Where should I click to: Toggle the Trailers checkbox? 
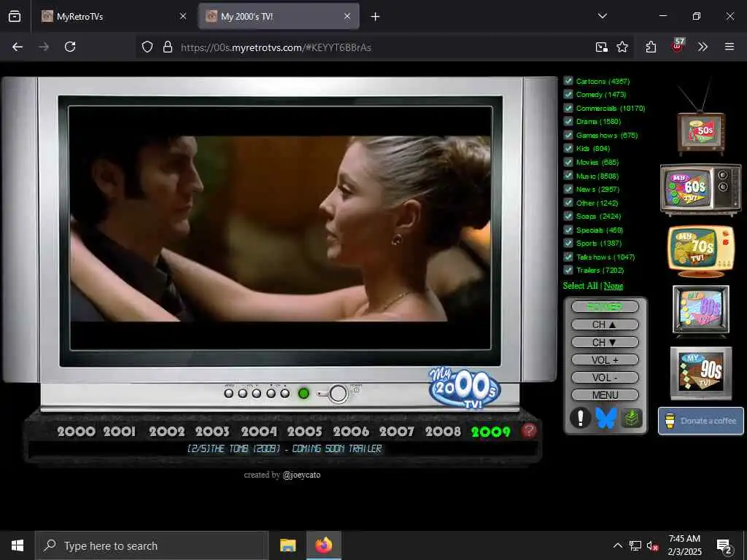[568, 270]
